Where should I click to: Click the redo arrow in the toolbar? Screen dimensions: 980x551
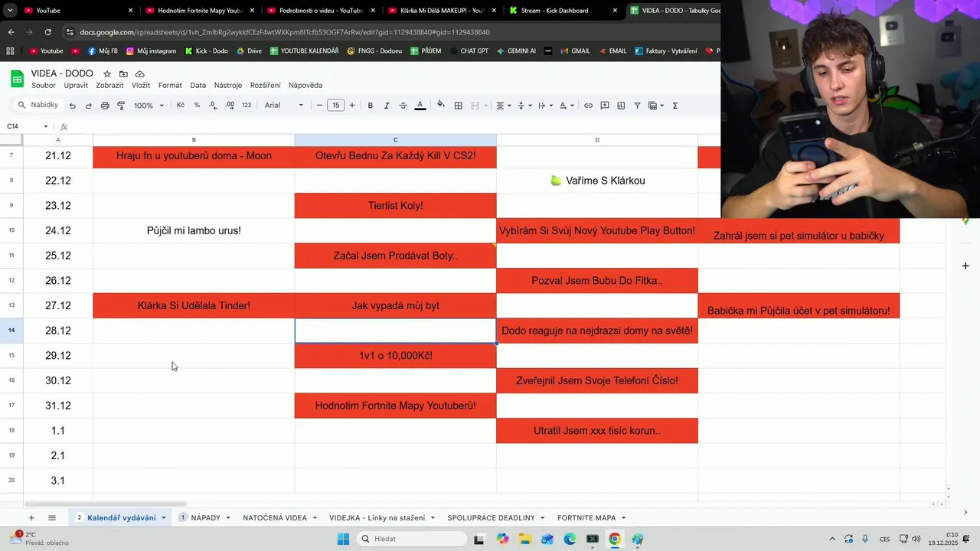pos(88,106)
